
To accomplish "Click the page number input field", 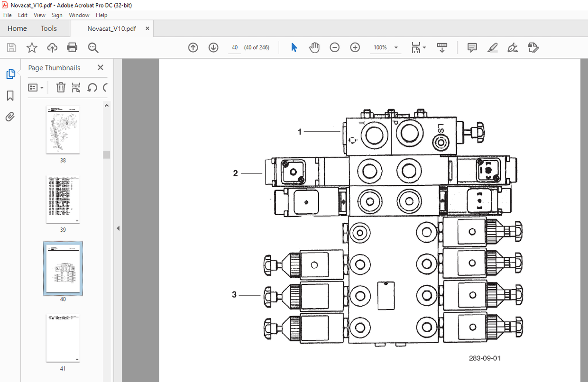I will click(235, 47).
